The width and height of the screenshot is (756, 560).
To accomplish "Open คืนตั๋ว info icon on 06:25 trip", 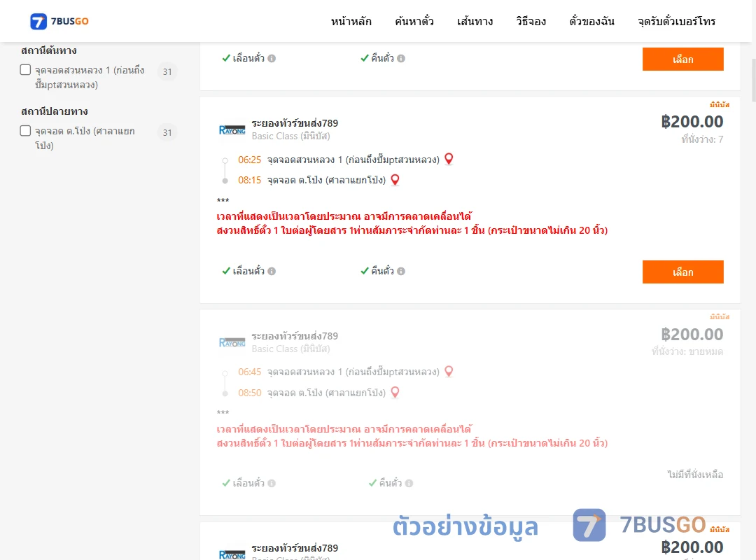I will coord(401,271).
